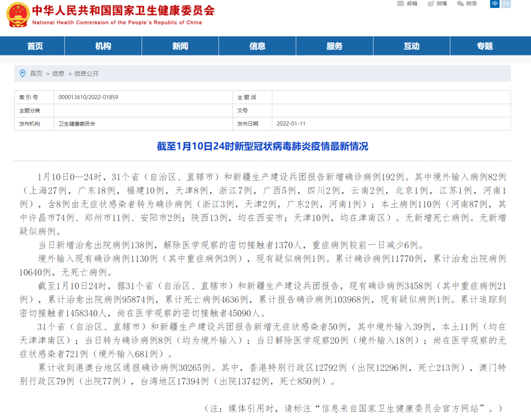The width and height of the screenshot is (531, 420).
Task: Switch language to En (English)
Action: (505, 3)
